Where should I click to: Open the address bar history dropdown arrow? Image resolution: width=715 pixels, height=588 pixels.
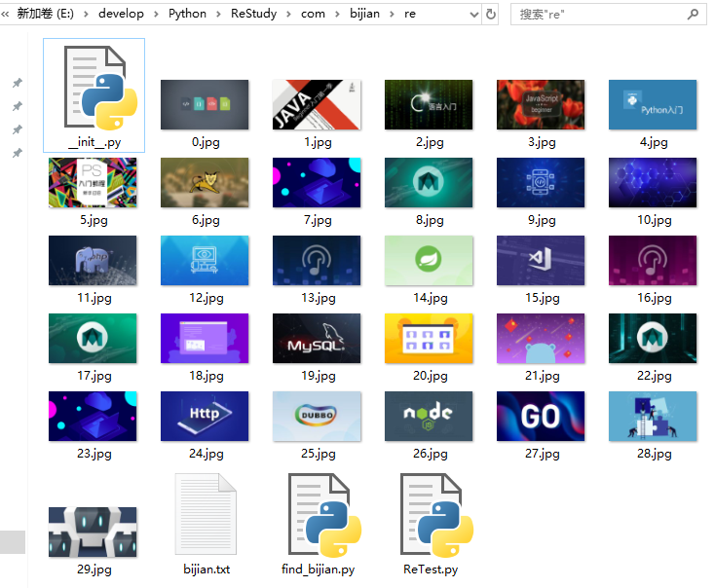click(474, 15)
